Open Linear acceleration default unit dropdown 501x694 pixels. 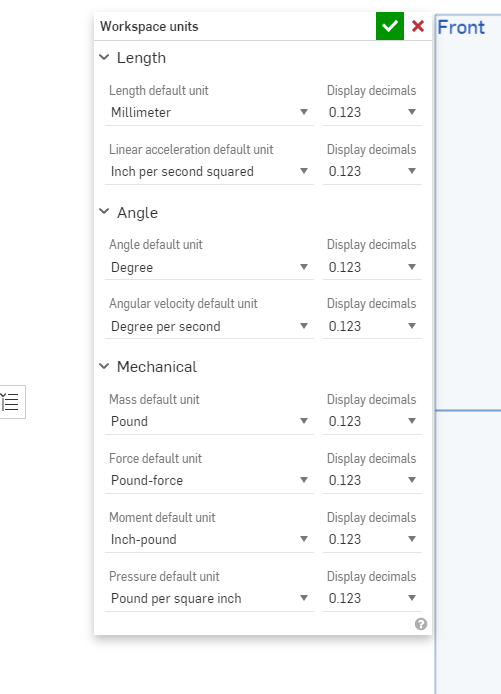coord(209,171)
